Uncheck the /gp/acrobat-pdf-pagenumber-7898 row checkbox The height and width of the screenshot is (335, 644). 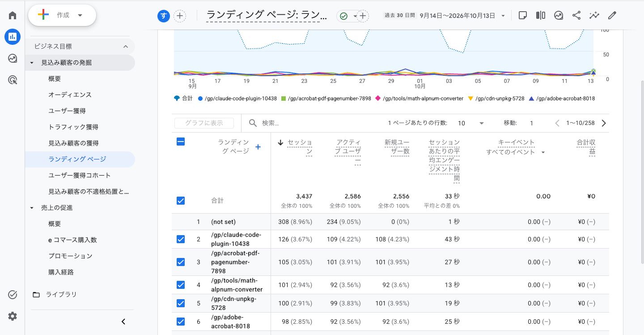[181, 262]
